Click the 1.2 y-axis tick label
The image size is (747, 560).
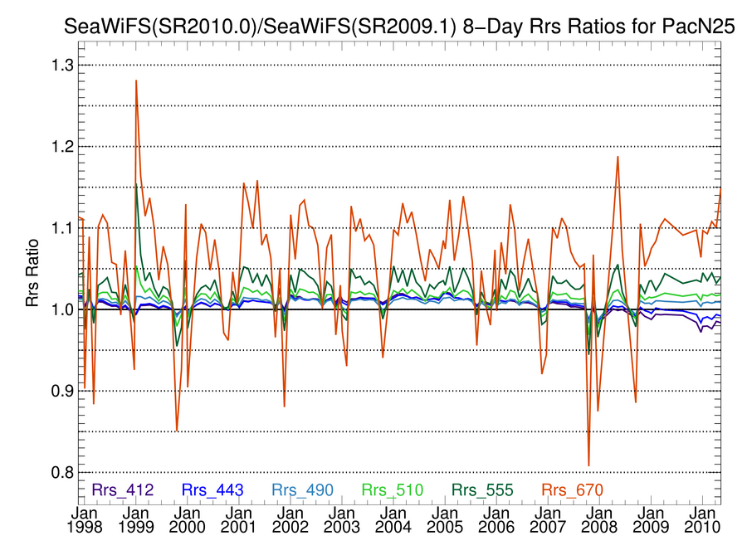point(62,146)
